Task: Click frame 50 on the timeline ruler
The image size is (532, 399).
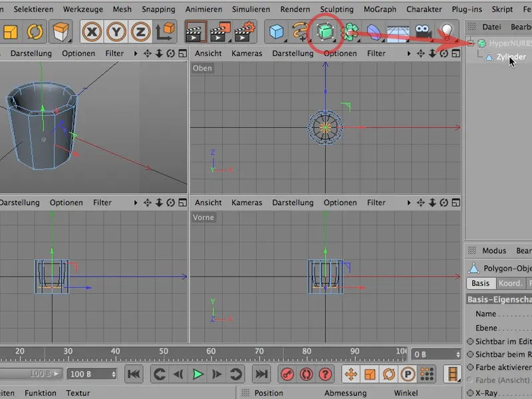Action: pos(164,351)
